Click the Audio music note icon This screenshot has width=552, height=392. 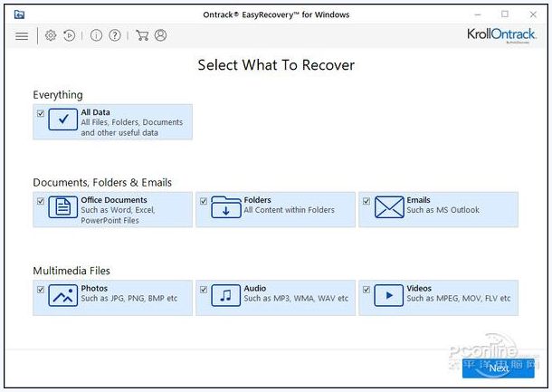coord(226,295)
